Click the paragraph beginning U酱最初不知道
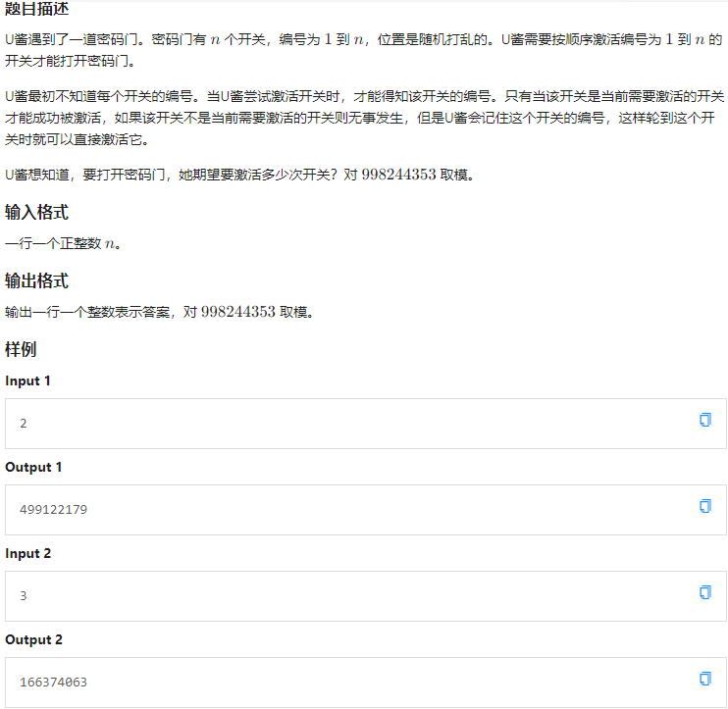Viewport: 728px width, 709px height. coord(364,117)
